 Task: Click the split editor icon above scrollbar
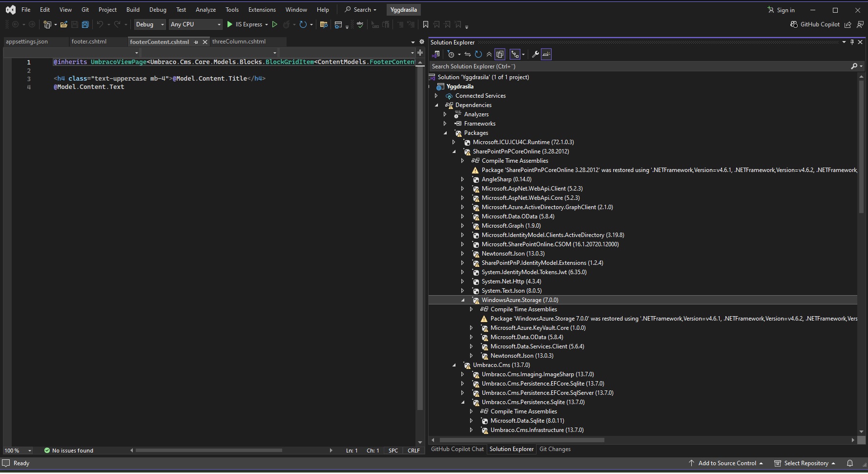tap(420, 53)
